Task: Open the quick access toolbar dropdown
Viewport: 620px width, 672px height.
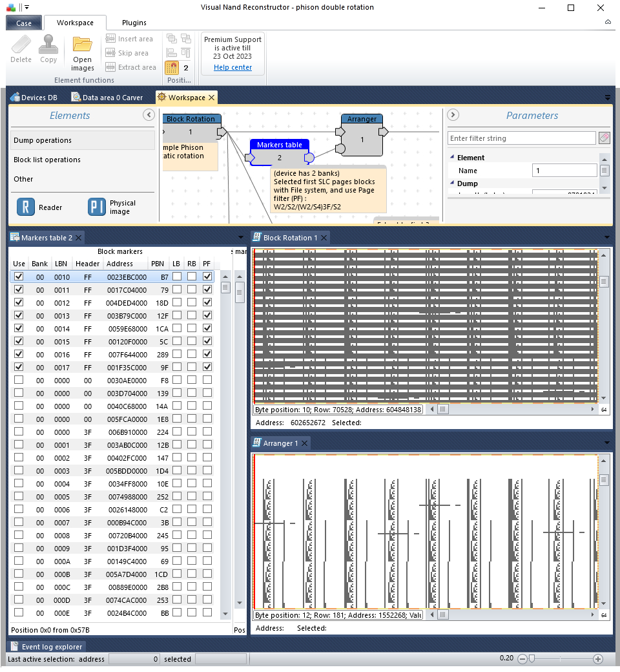Action: pyautogui.click(x=26, y=7)
